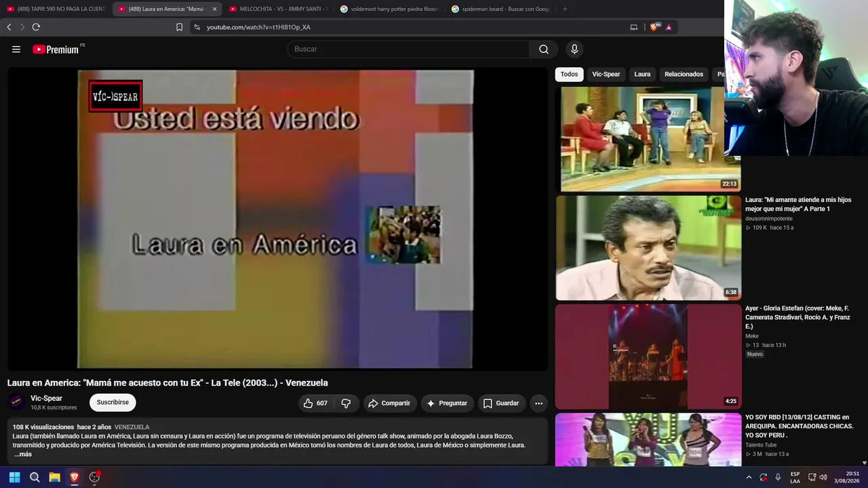868x488 pixels.
Task: Open the clock and date panel
Action: point(847,477)
